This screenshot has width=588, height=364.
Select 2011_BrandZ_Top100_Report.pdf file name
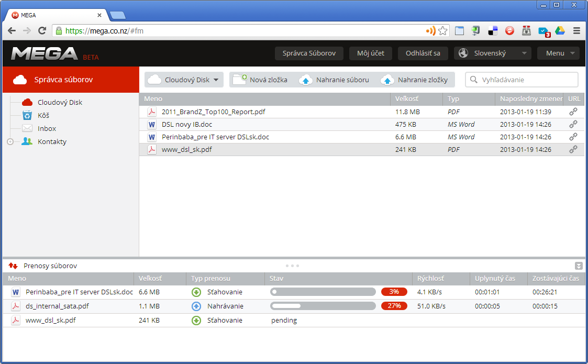pyautogui.click(x=214, y=112)
